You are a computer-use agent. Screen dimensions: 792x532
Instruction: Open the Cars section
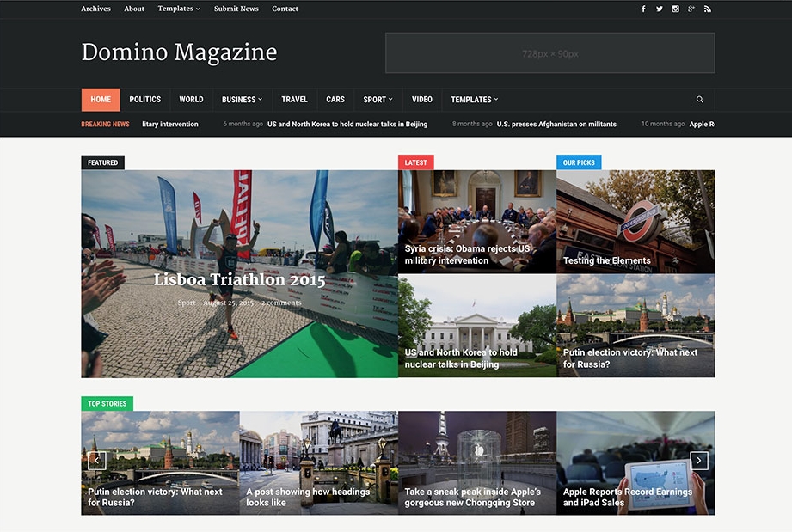tap(335, 100)
